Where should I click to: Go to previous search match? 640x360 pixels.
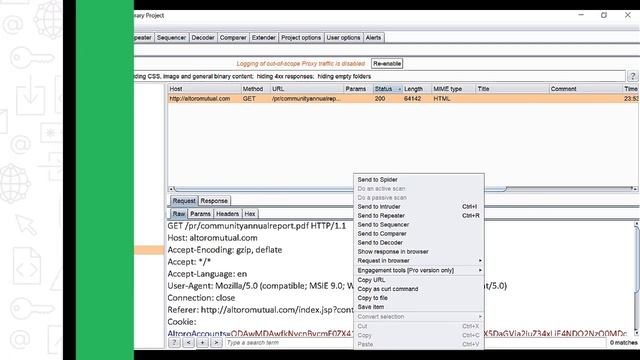pos(189,343)
